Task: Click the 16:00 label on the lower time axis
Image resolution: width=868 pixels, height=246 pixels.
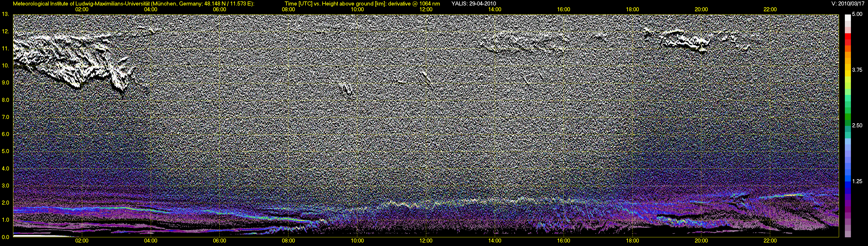Action: click(x=564, y=241)
